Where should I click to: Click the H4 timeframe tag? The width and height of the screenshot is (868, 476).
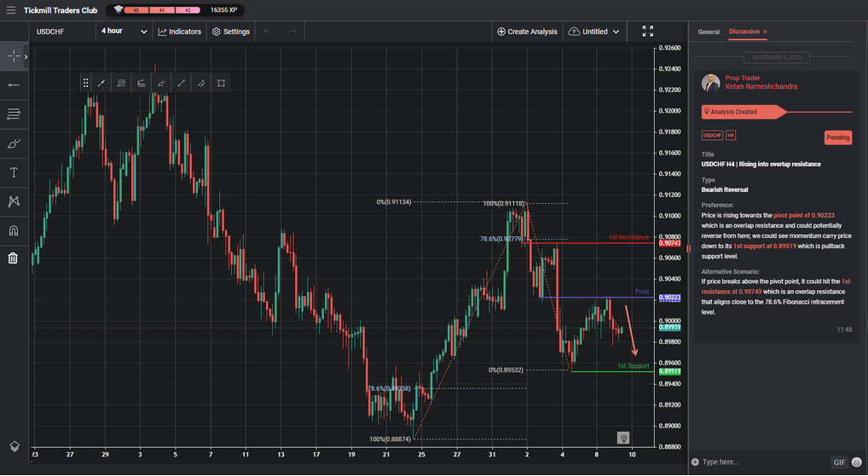tap(730, 136)
